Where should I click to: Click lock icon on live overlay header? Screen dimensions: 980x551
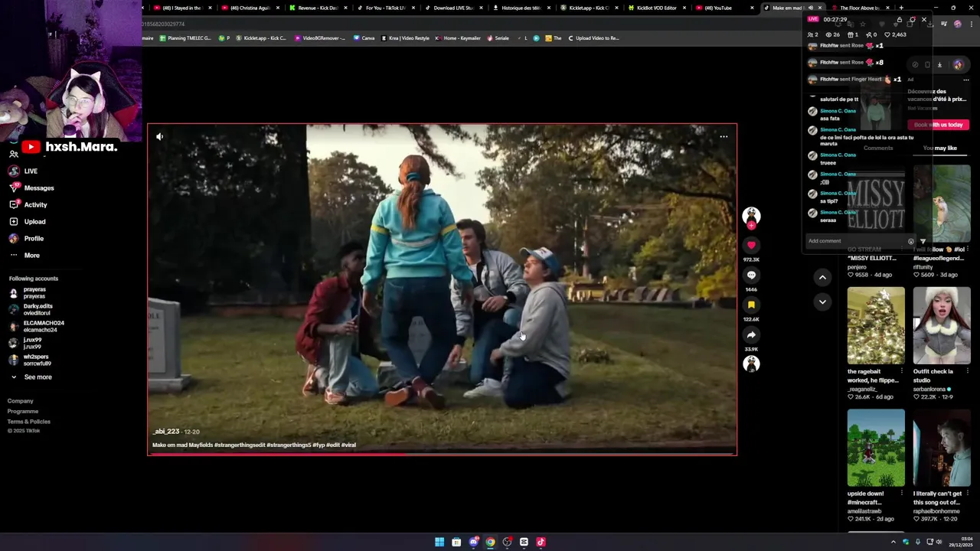900,19
